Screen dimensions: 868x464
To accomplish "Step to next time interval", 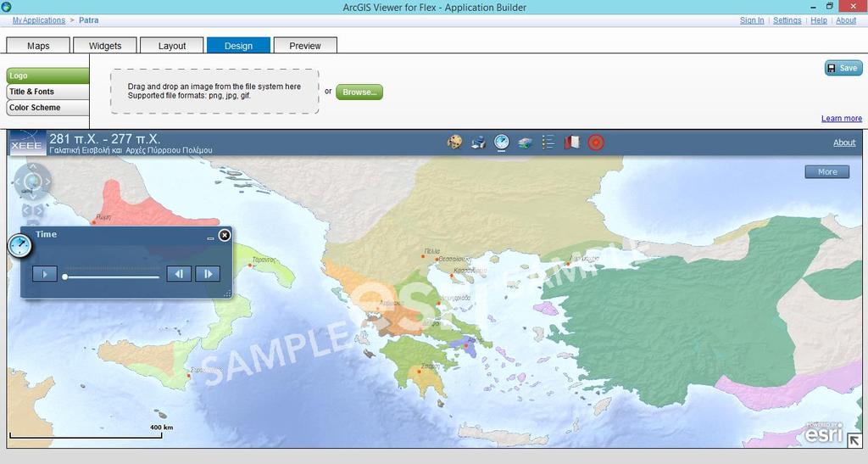I will point(208,273).
